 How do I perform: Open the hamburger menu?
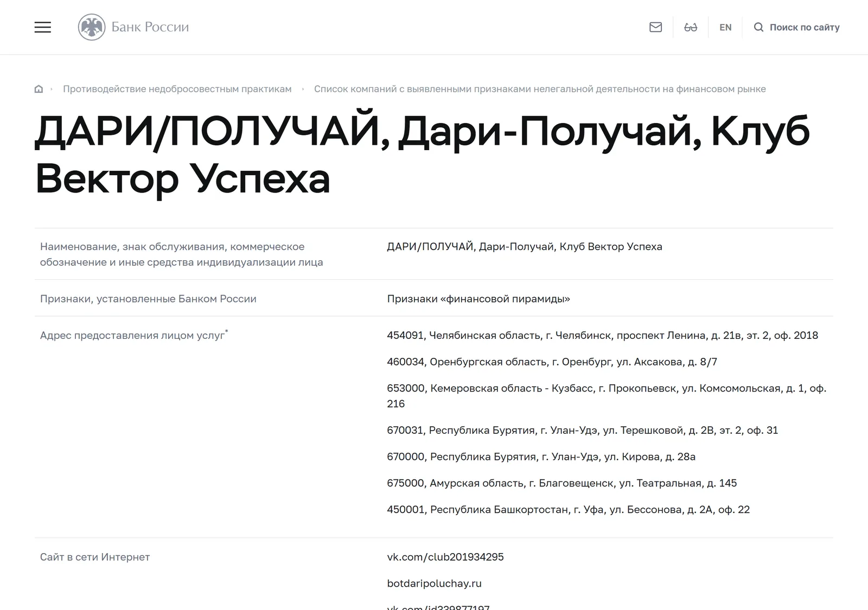tap(43, 27)
